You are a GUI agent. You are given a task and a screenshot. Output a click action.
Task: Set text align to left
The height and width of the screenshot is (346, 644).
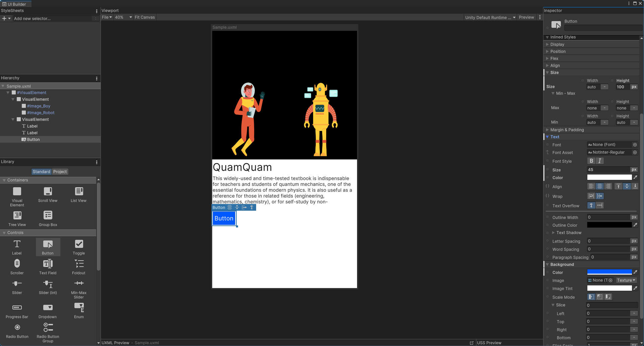pyautogui.click(x=591, y=186)
